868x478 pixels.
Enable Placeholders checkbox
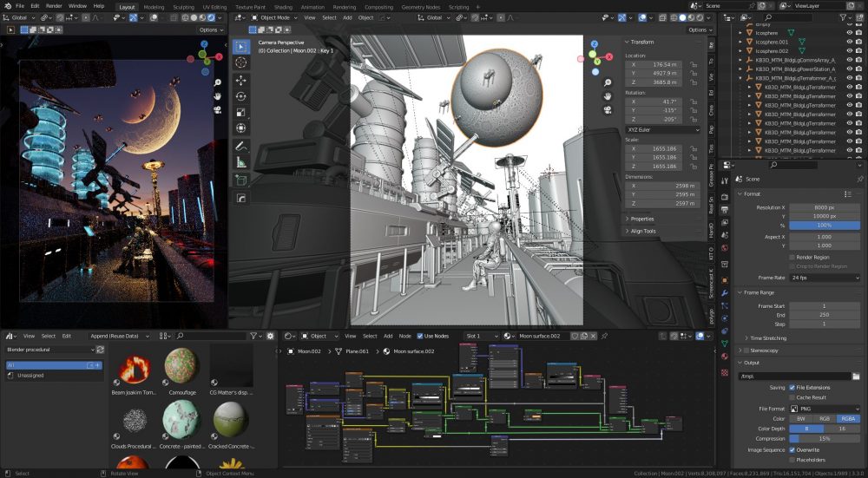[792, 460]
